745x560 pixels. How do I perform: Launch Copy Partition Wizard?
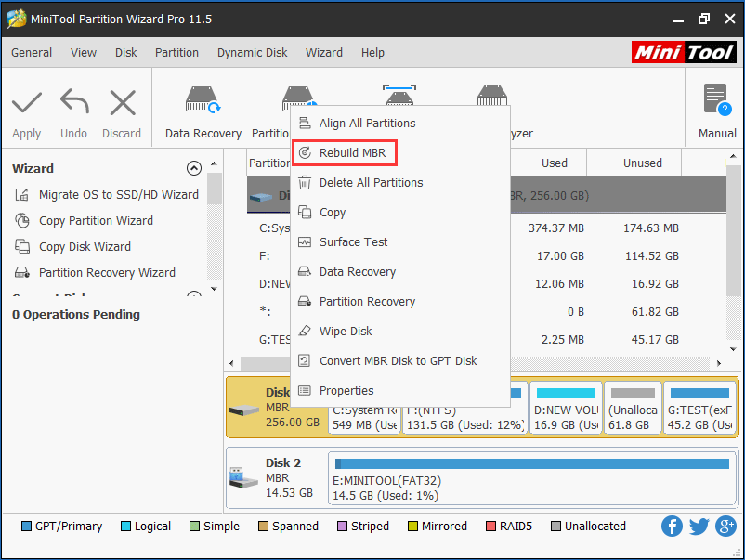pos(96,220)
